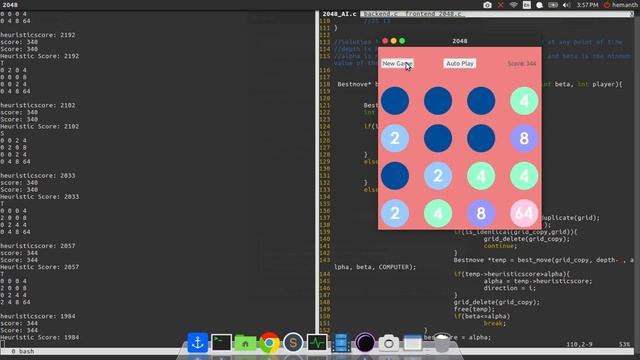Screen dimensions: 640x360
Task: Click terminal line 'heuristicscore: 2192'
Action: tap(38, 35)
